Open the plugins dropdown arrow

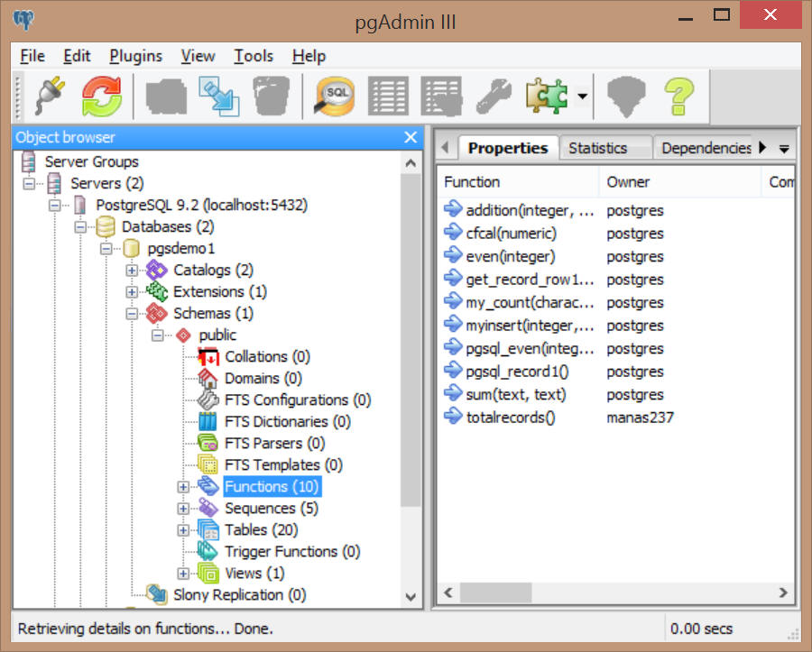click(583, 96)
